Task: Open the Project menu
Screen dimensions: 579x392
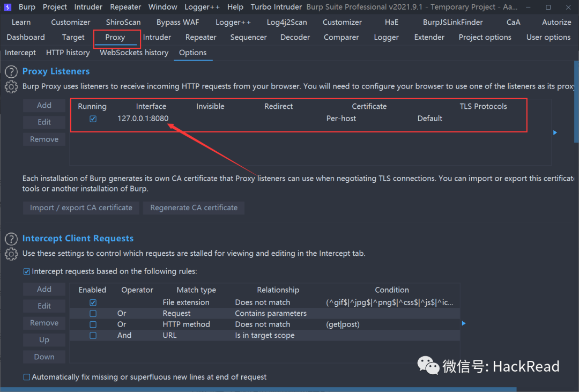Action: (x=55, y=7)
